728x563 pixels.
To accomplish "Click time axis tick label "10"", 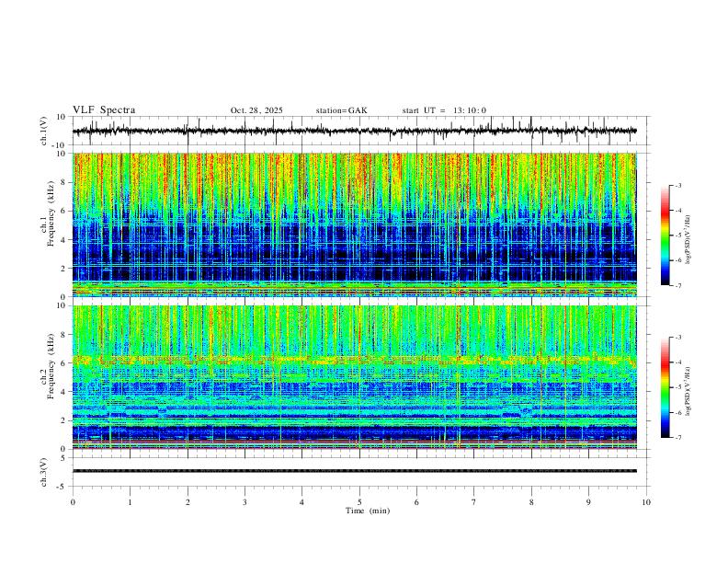I will point(646,502).
